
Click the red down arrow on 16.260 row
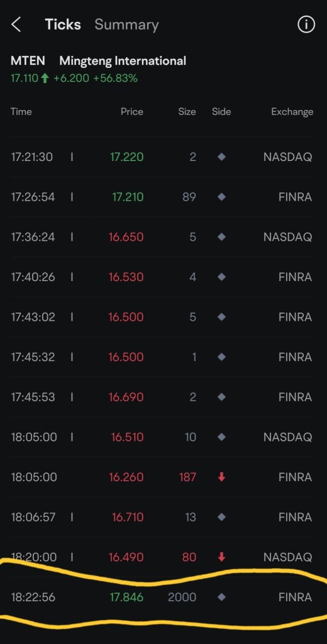[221, 477]
